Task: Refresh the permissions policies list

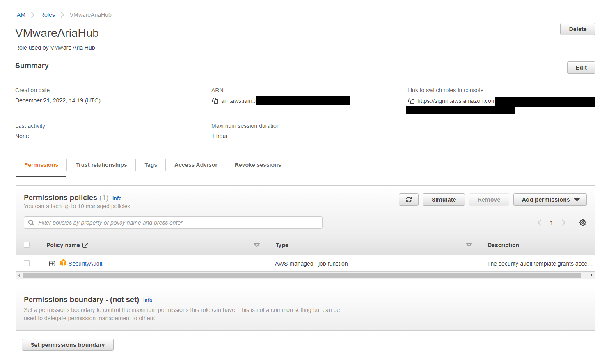Action: pyautogui.click(x=408, y=200)
